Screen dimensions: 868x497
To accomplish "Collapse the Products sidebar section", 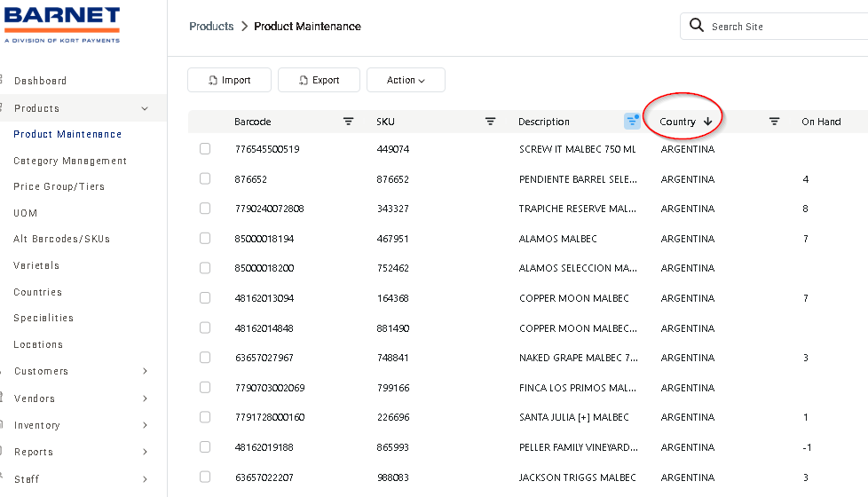I will click(145, 108).
